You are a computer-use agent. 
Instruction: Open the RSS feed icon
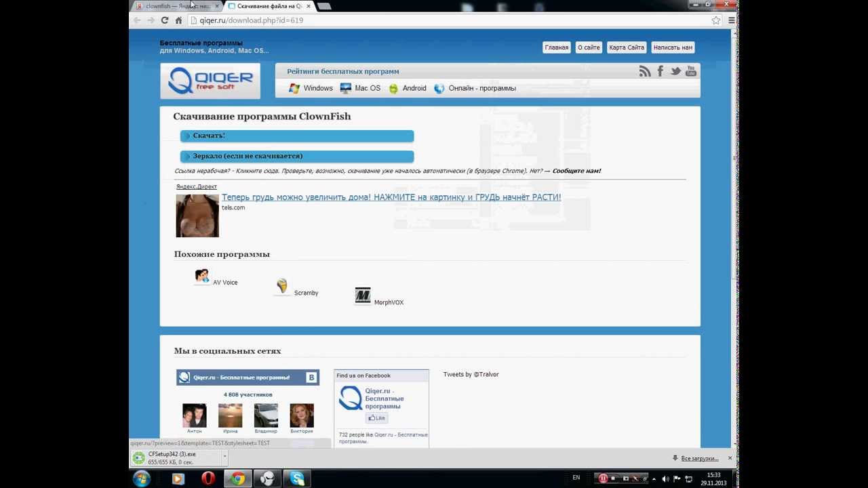[645, 71]
